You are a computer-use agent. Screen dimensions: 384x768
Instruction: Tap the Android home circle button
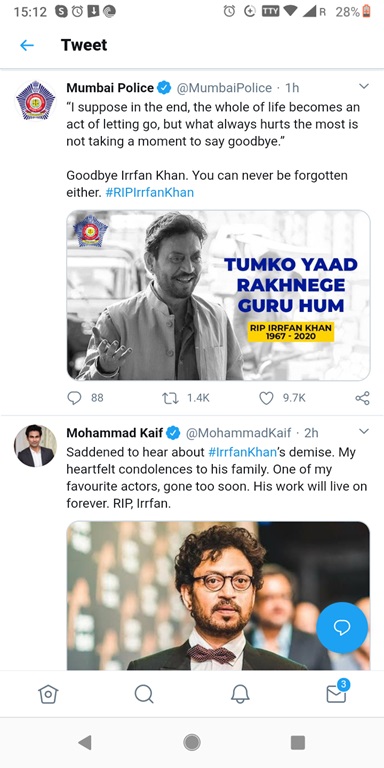click(192, 743)
